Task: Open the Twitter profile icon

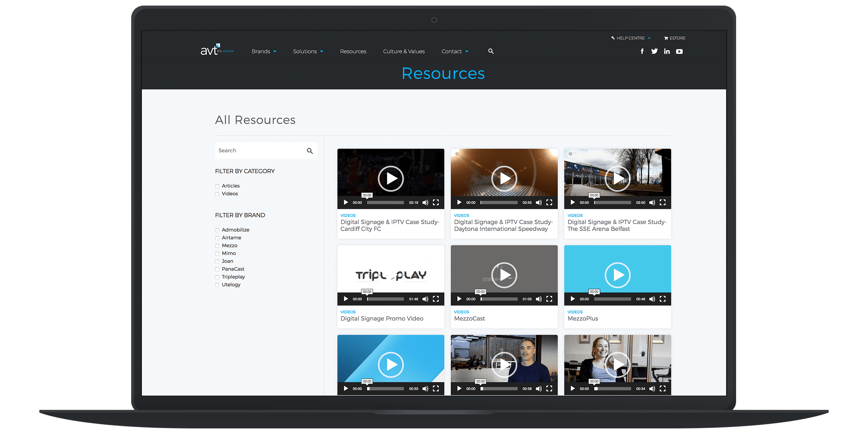Action: 654,51
